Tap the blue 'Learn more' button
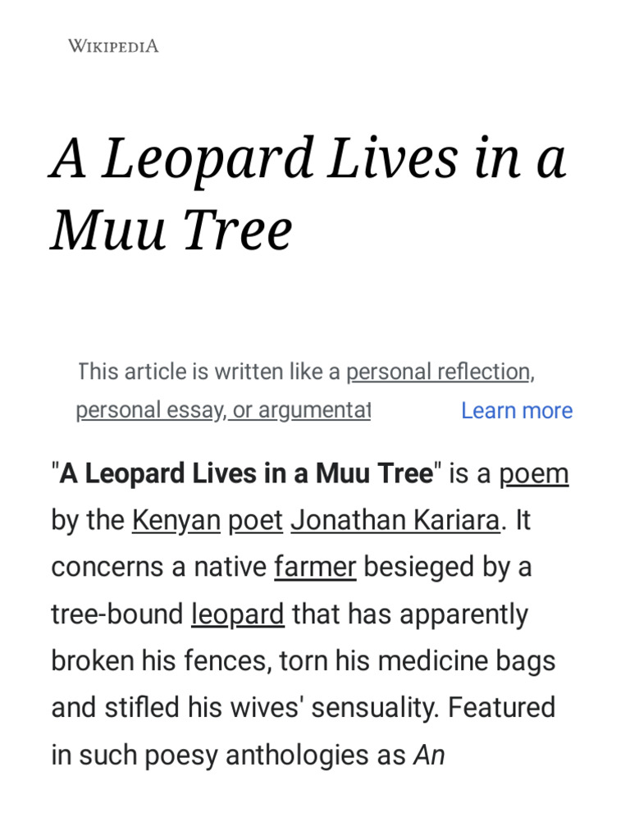Screen dimensions: 630x840 click(x=517, y=411)
